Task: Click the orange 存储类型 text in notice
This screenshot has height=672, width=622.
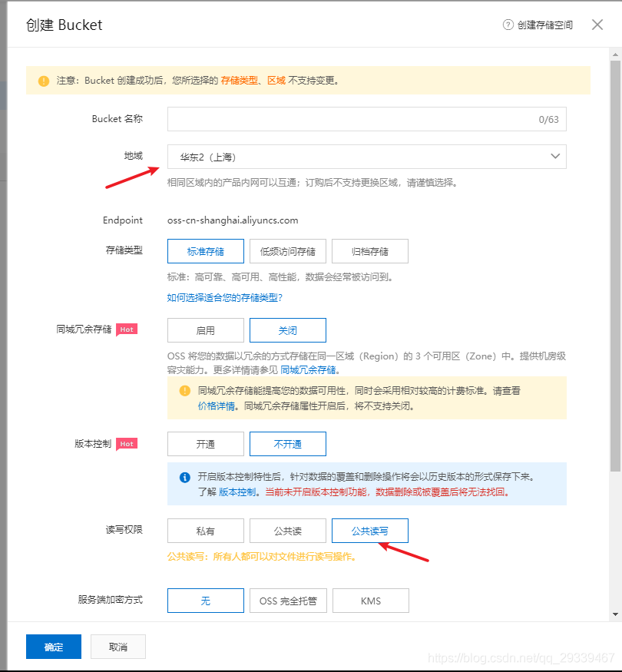Action: point(240,81)
